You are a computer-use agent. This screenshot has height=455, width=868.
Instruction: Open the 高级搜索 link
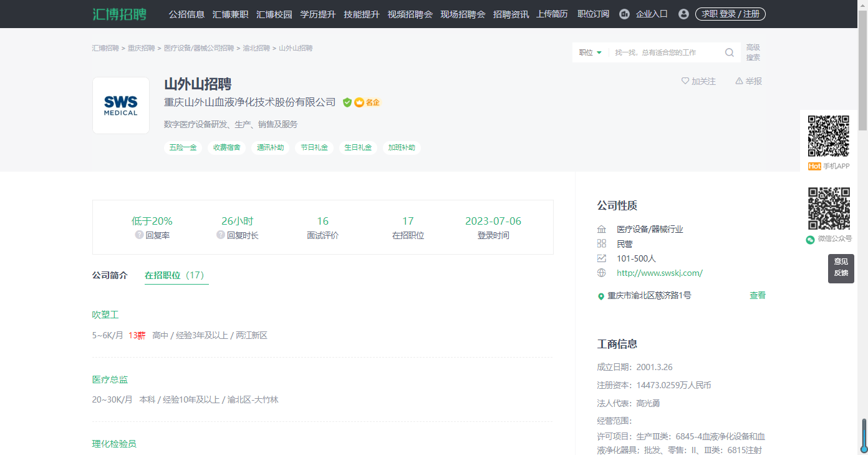(753, 52)
